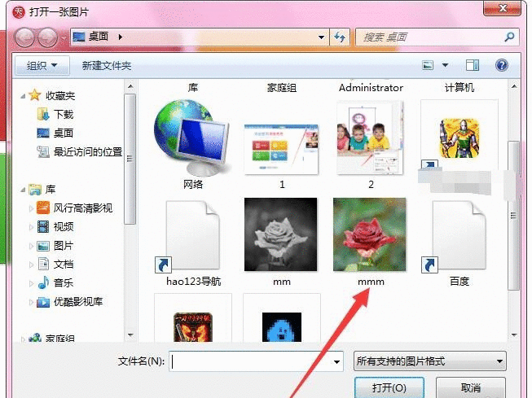Click the 音乐 music note icon
Screen dimensions: 532x398
click(43, 282)
